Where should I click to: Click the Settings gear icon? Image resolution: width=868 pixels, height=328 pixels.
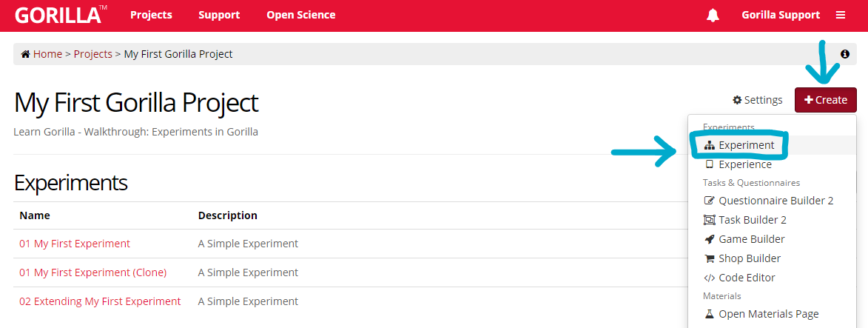(737, 100)
